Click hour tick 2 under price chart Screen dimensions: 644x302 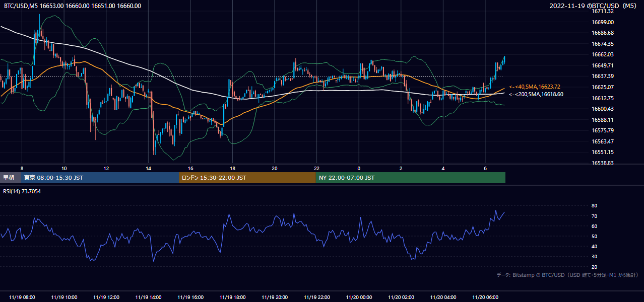[x=401, y=168]
